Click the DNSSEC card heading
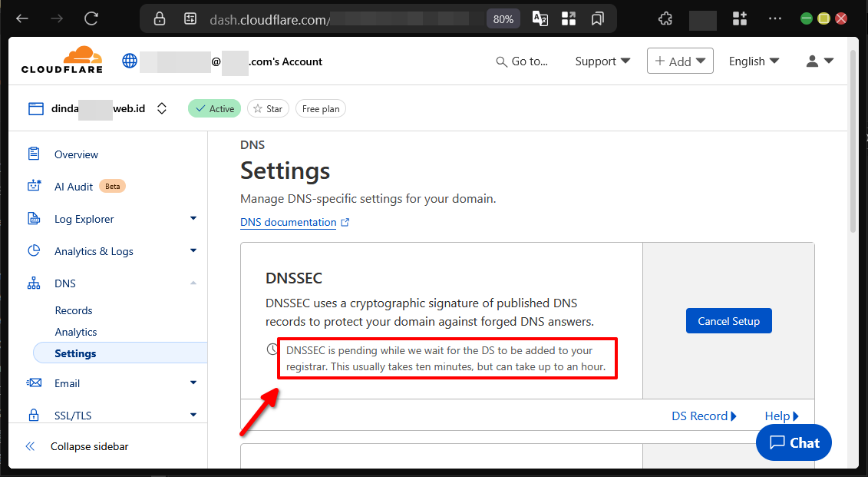The image size is (868, 477). pos(294,278)
